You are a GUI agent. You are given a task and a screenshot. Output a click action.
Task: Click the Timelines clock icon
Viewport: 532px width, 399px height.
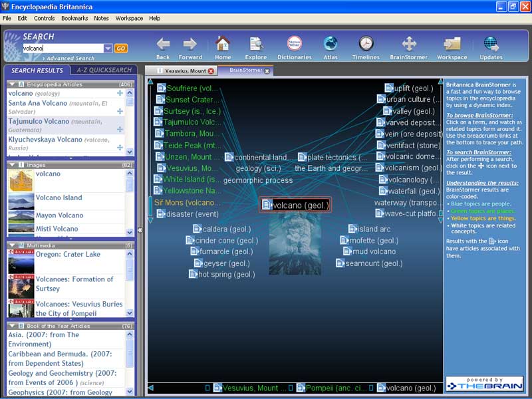click(366, 44)
